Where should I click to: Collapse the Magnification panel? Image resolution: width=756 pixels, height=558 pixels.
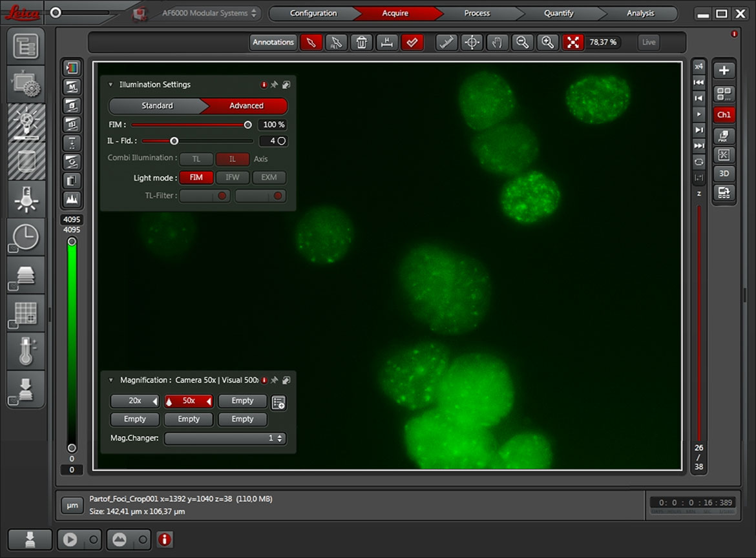point(110,380)
